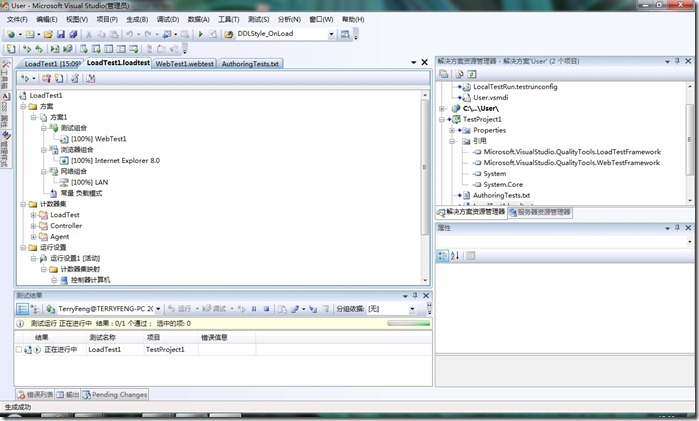Viewport: 699px width, 421px height.
Task: Expand the LoadTest counter set node
Action: tap(33, 215)
